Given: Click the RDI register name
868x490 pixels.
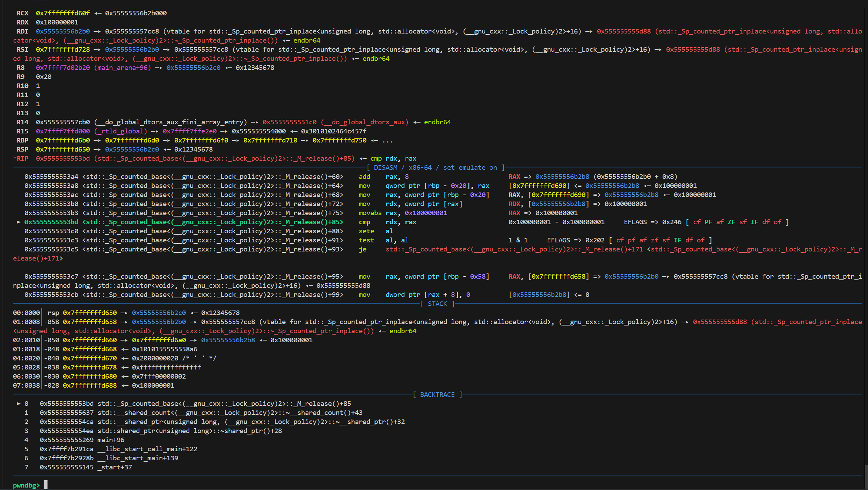Looking at the screenshot, I should click(x=22, y=31).
